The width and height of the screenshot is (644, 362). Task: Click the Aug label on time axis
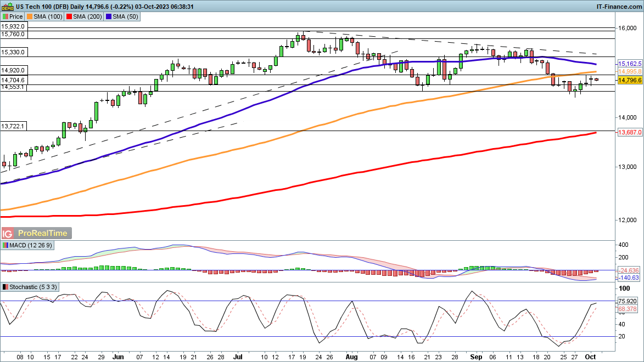tap(351, 357)
